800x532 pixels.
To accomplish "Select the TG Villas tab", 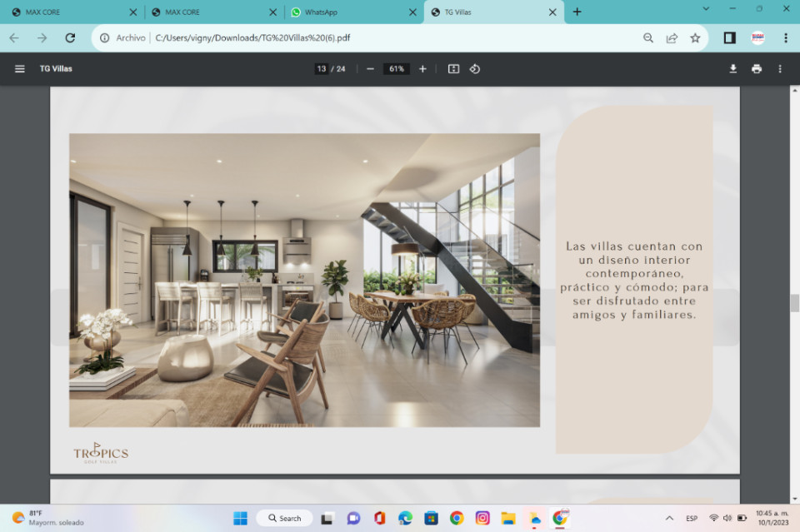I will point(493,12).
